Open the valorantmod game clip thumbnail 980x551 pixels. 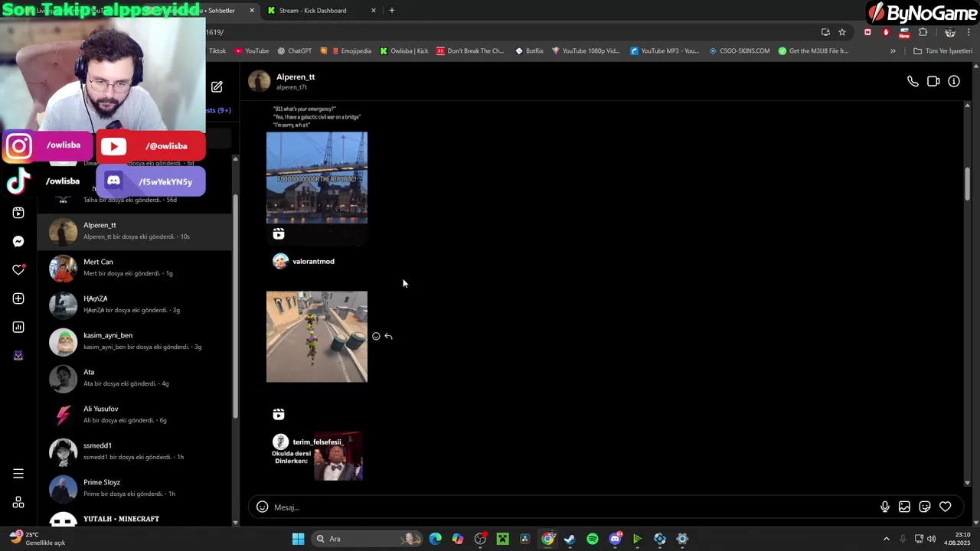coord(317,337)
